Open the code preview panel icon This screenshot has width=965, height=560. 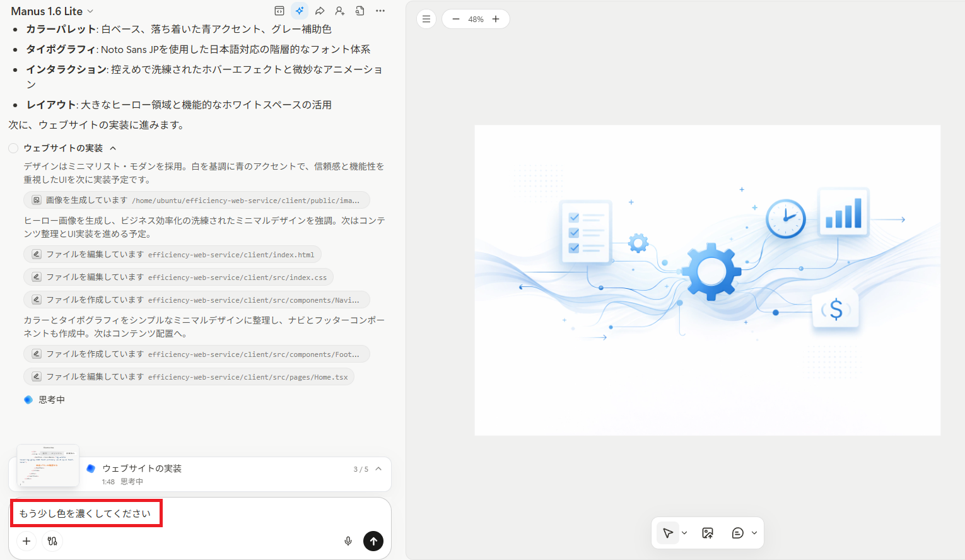click(279, 11)
